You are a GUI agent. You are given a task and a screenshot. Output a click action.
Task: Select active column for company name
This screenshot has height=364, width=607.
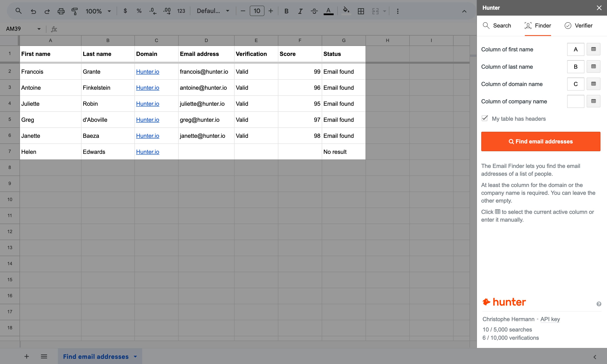click(594, 101)
